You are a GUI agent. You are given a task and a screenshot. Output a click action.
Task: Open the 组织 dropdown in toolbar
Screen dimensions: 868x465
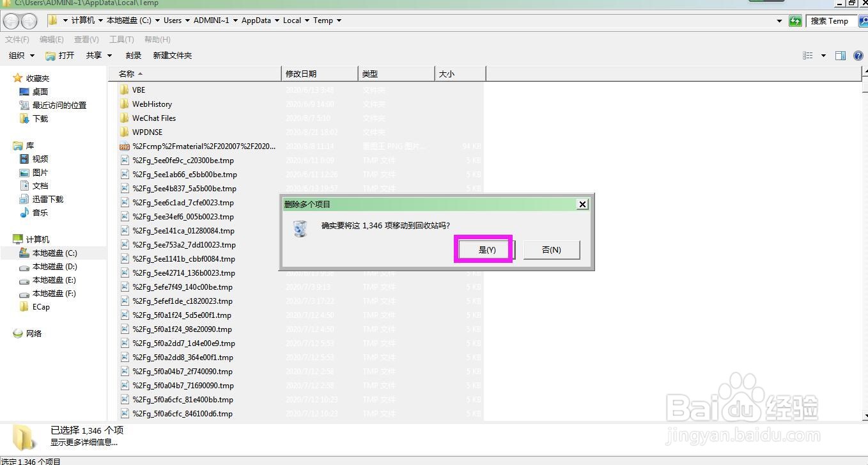pyautogui.click(x=22, y=56)
